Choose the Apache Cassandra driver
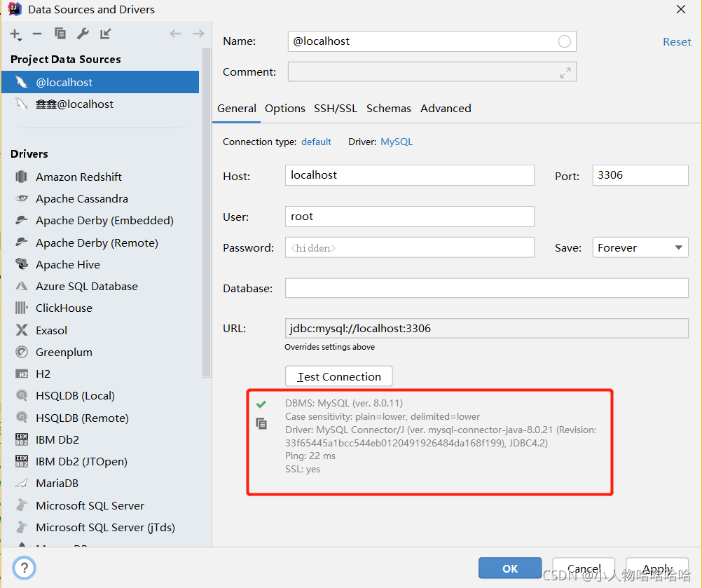The image size is (702, 588). 81,199
